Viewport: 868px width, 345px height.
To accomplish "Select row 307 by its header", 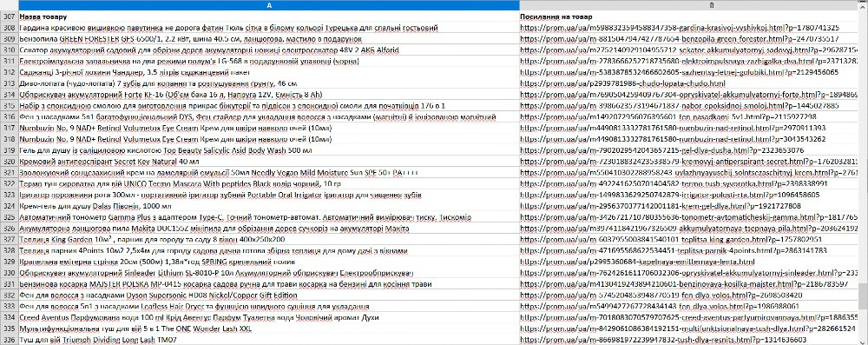I will (9, 17).
